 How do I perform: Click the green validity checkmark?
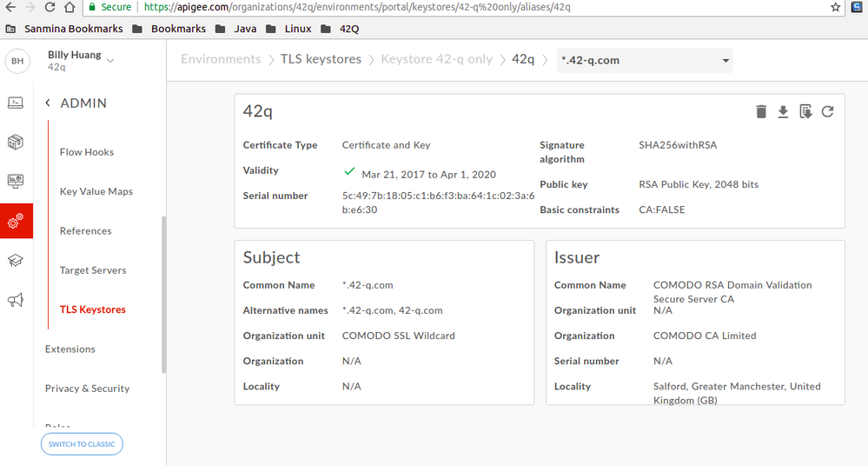[x=349, y=171]
